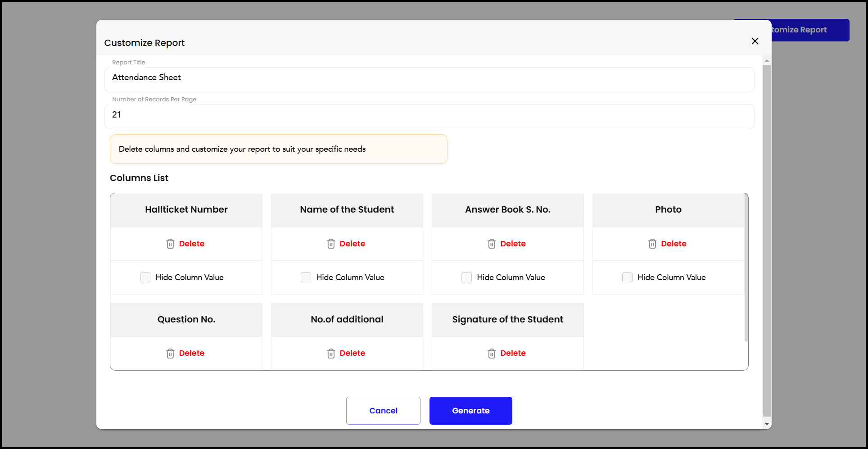Screen dimensions: 868x449
Task: Edit the Report Title input field
Action: point(429,80)
